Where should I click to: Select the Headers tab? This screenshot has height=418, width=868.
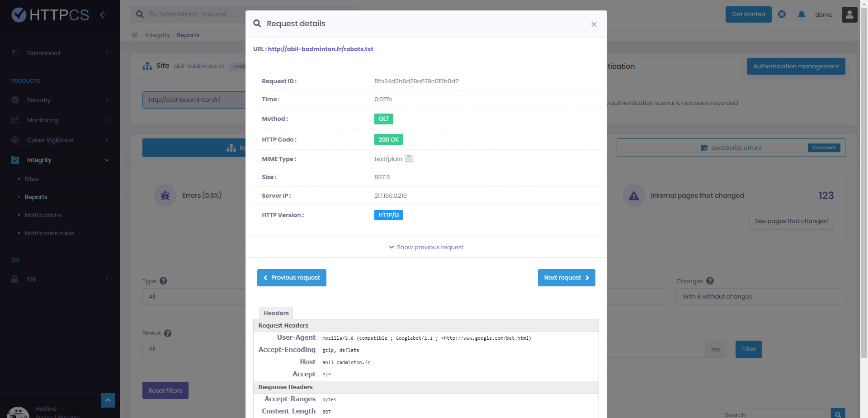pos(276,313)
